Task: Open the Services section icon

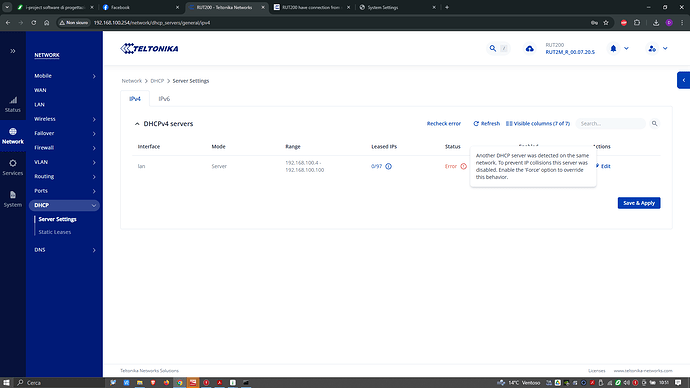Action: tap(13, 163)
